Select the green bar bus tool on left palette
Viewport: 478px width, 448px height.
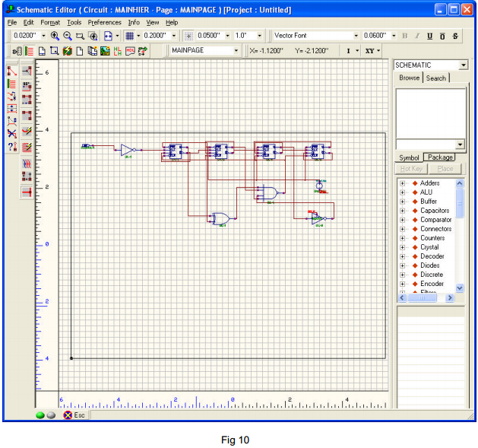coord(12,84)
